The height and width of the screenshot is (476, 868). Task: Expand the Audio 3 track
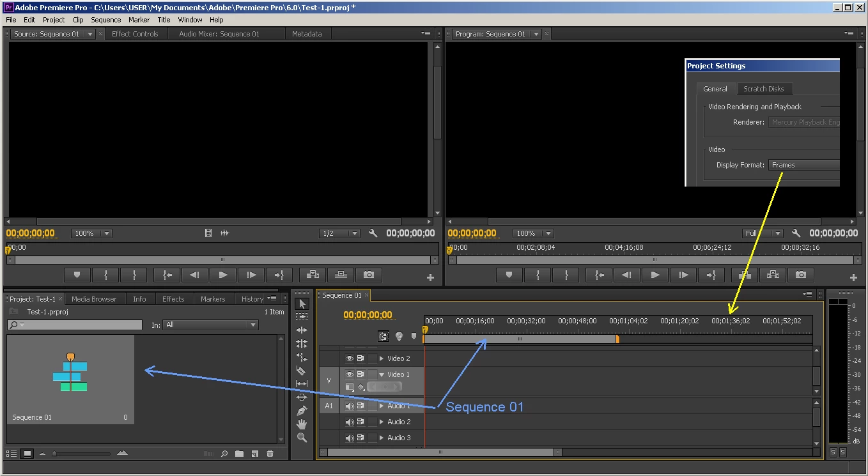(x=382, y=438)
